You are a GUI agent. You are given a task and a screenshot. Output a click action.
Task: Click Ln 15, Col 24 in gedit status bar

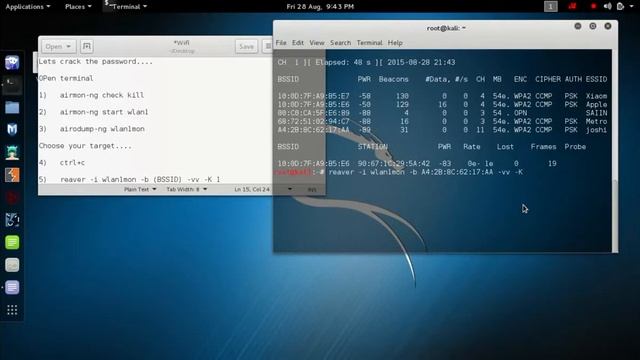[x=252, y=189]
